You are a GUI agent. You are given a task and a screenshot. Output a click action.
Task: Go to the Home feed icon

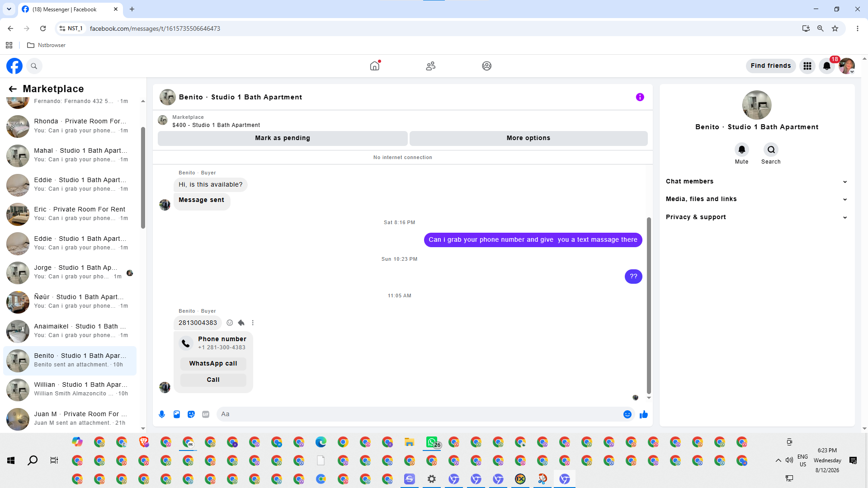coord(375,66)
